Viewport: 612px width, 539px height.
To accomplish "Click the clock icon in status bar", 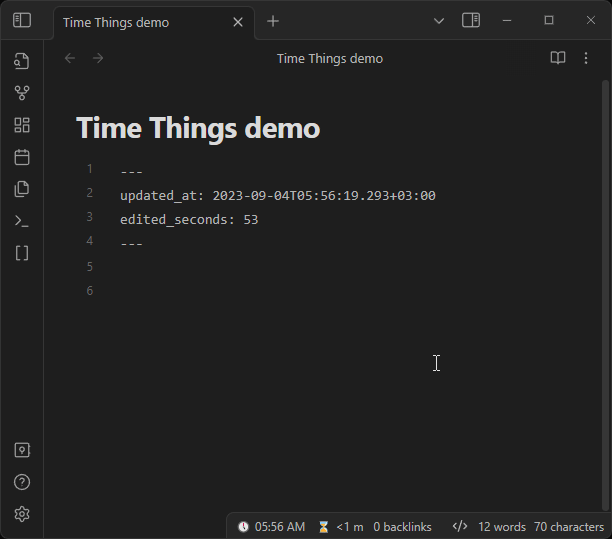I will click(243, 527).
